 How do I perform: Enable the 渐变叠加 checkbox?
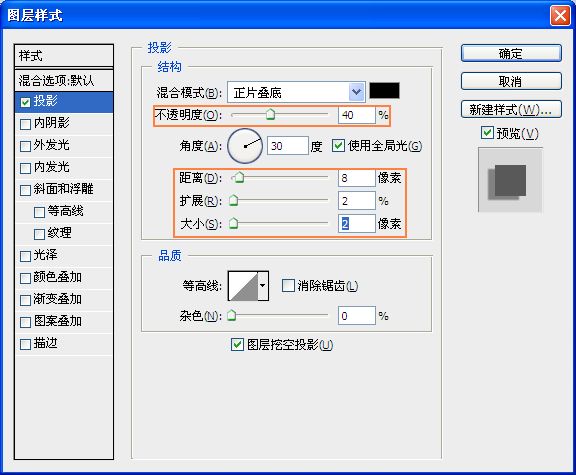point(25,300)
